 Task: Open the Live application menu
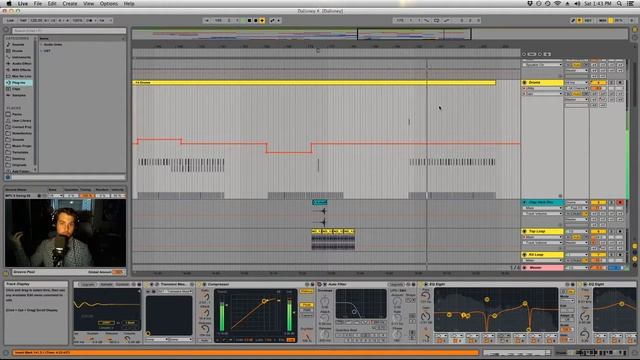pos(23,4)
